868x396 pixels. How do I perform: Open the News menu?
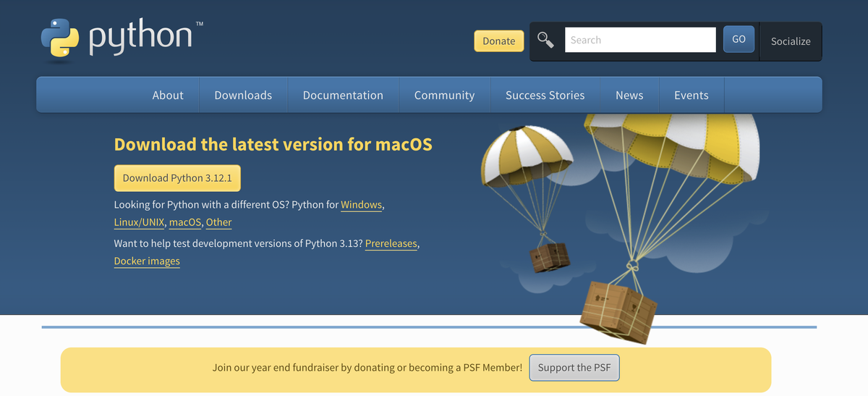629,95
